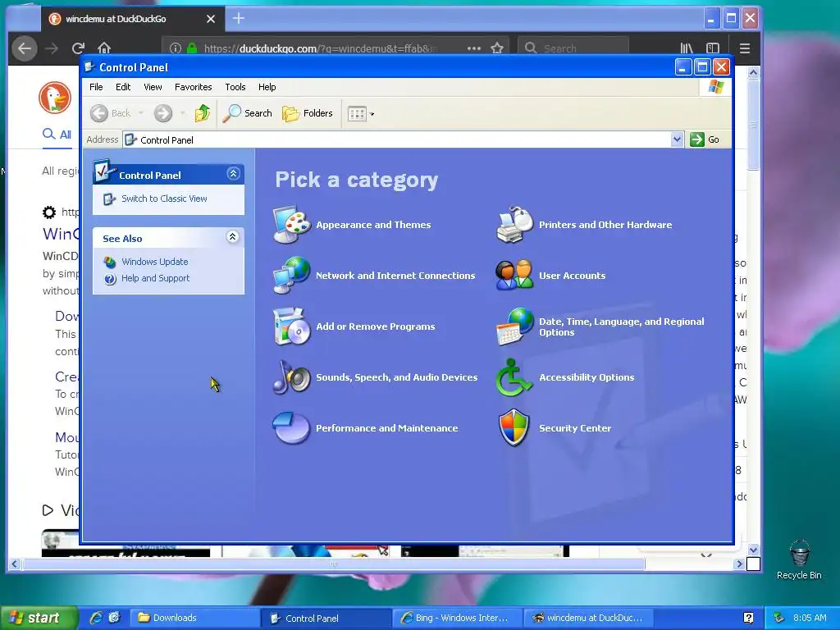Click the Search magnifier in Control Panel toolbar

coord(248,113)
